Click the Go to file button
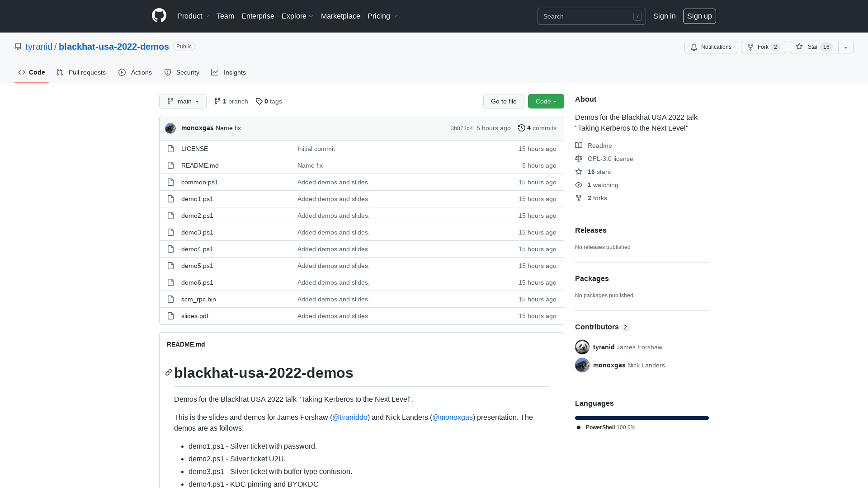The width and height of the screenshot is (868, 488). pyautogui.click(x=504, y=101)
